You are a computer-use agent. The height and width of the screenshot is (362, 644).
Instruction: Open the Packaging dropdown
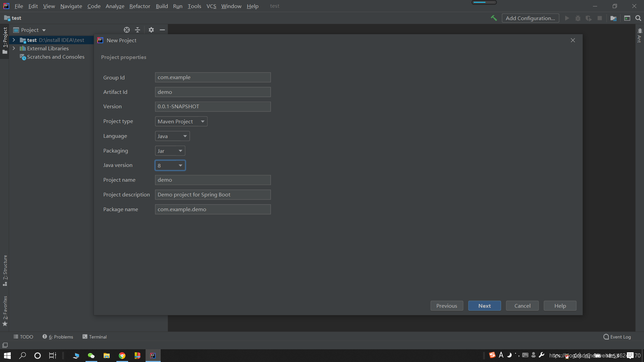click(170, 151)
